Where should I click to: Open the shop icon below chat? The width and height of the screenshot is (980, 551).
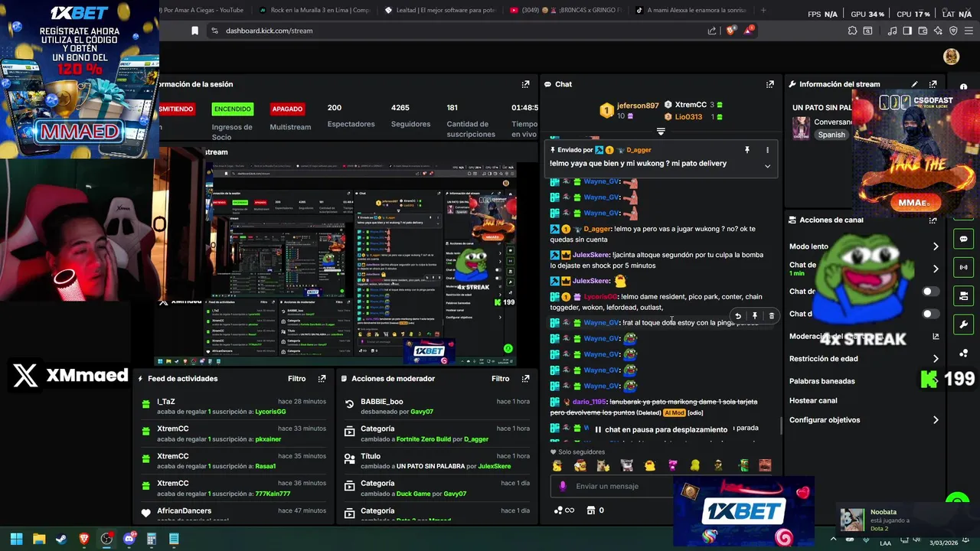[x=591, y=510]
